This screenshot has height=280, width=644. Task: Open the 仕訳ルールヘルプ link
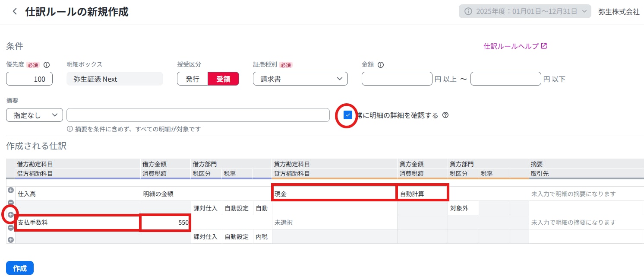tap(515, 46)
